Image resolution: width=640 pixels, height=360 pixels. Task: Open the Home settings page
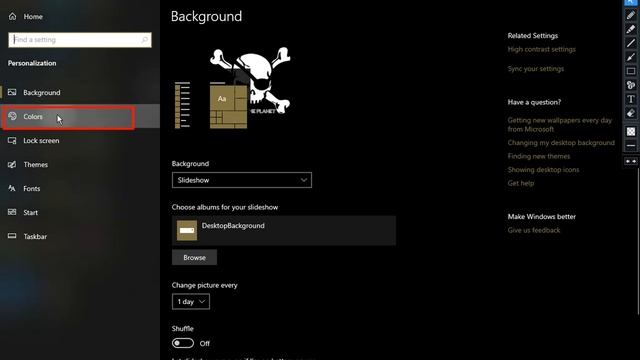coord(26,17)
